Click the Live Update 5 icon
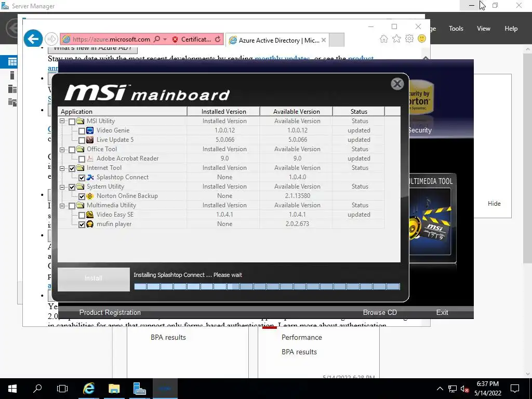This screenshot has width=532, height=399. coord(90,140)
